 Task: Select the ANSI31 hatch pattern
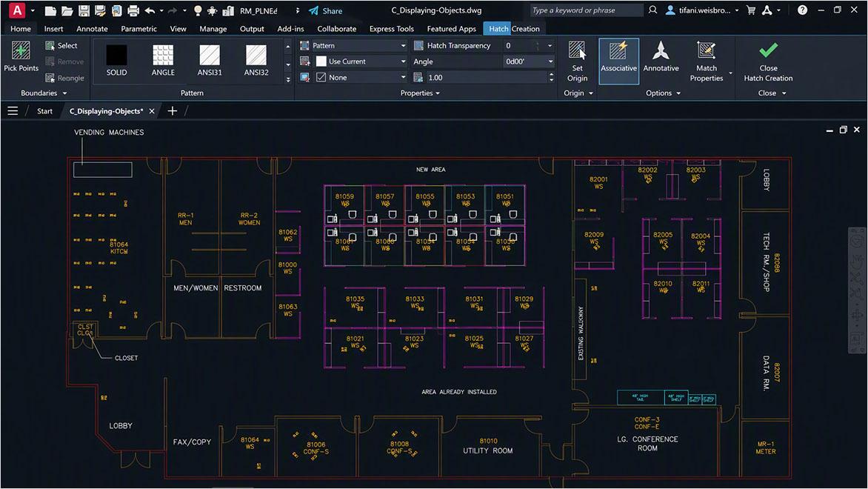click(x=210, y=60)
